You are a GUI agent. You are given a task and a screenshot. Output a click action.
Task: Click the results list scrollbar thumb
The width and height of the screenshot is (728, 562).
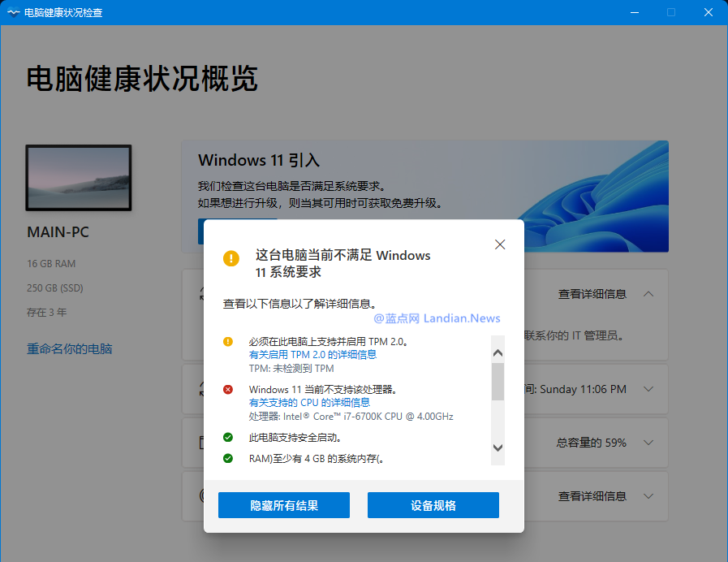(x=498, y=382)
